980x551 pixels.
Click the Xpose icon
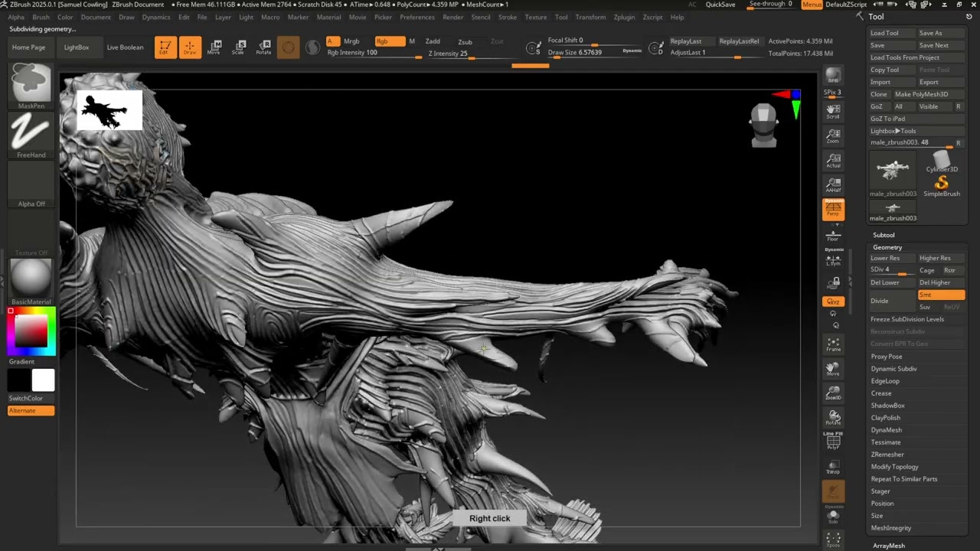[x=833, y=540]
